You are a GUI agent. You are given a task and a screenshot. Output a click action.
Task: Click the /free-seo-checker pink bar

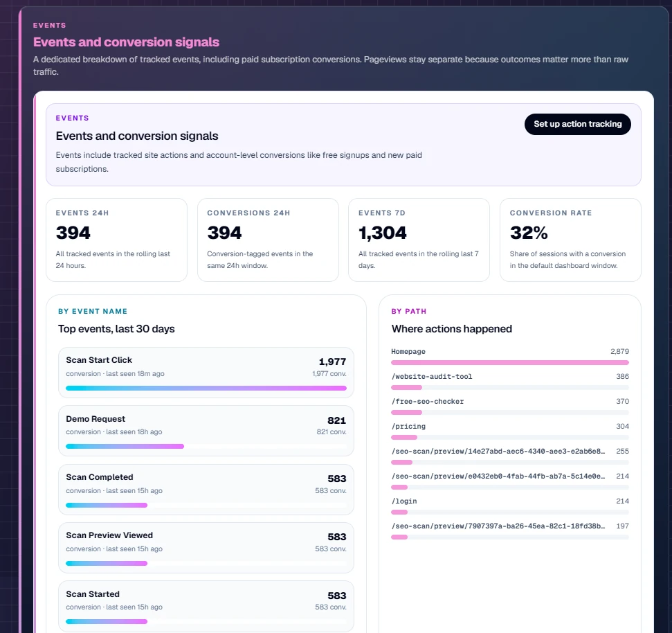[x=406, y=413]
